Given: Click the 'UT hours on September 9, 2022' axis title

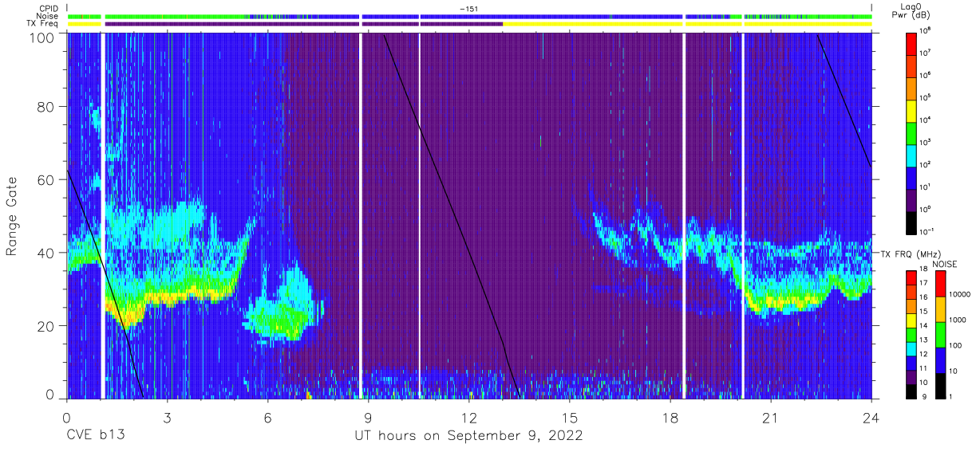Looking at the screenshot, I should pyautogui.click(x=468, y=436).
